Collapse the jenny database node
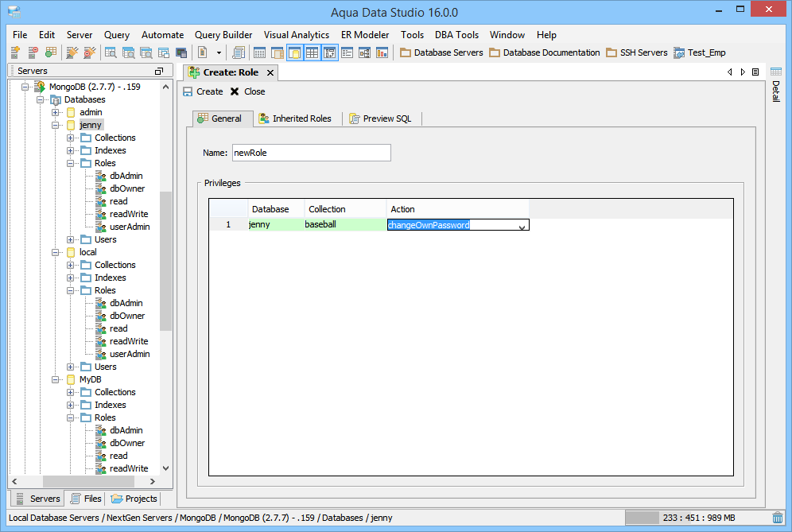The image size is (792, 532). click(55, 125)
